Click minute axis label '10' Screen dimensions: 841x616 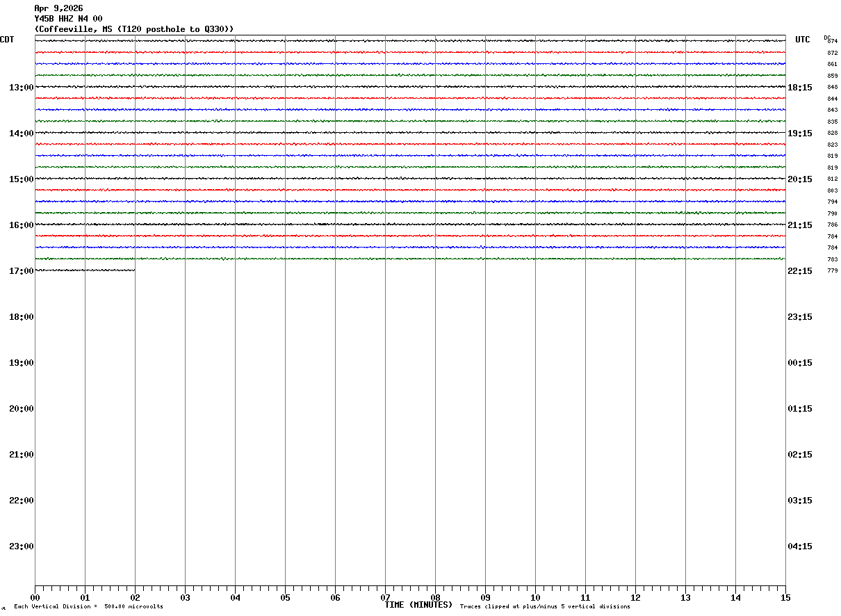pos(535,598)
